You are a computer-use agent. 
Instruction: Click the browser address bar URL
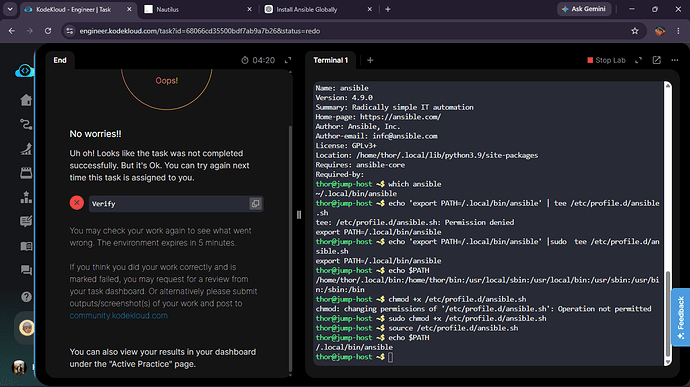(x=200, y=31)
